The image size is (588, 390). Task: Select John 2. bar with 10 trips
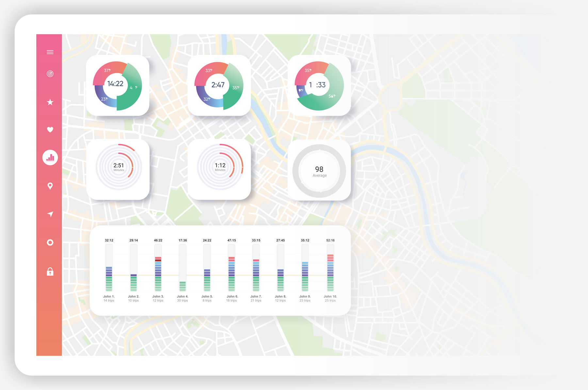click(x=134, y=268)
